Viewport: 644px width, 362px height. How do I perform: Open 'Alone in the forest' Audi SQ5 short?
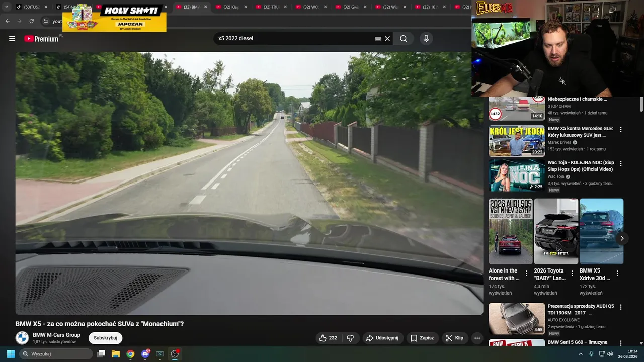(510, 231)
